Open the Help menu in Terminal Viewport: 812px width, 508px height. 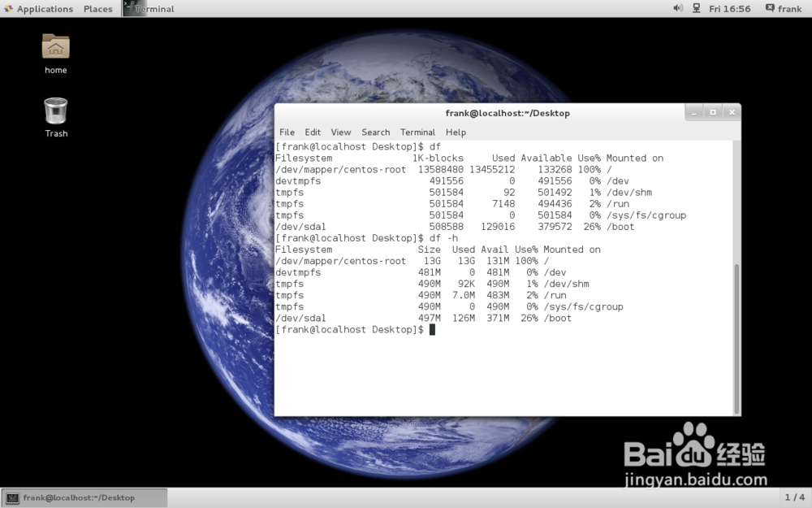pos(456,132)
